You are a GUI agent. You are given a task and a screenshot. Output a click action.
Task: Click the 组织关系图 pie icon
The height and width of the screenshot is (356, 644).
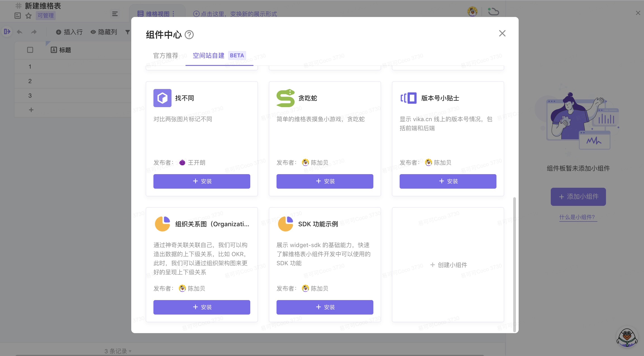click(x=162, y=224)
